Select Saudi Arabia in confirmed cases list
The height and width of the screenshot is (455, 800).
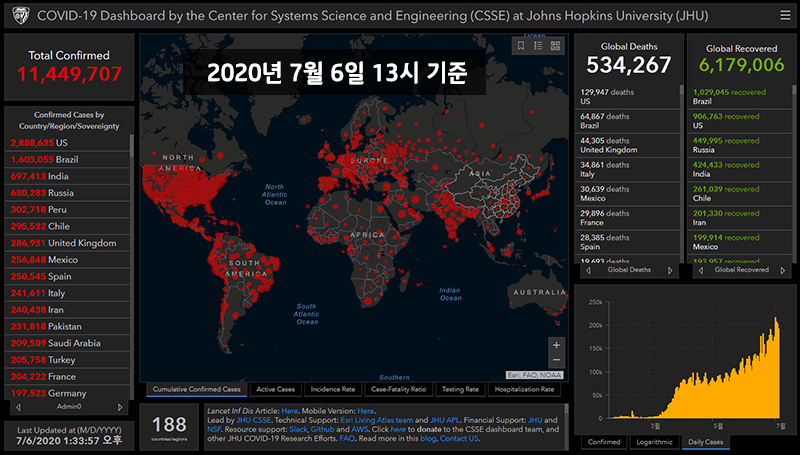pos(67,343)
